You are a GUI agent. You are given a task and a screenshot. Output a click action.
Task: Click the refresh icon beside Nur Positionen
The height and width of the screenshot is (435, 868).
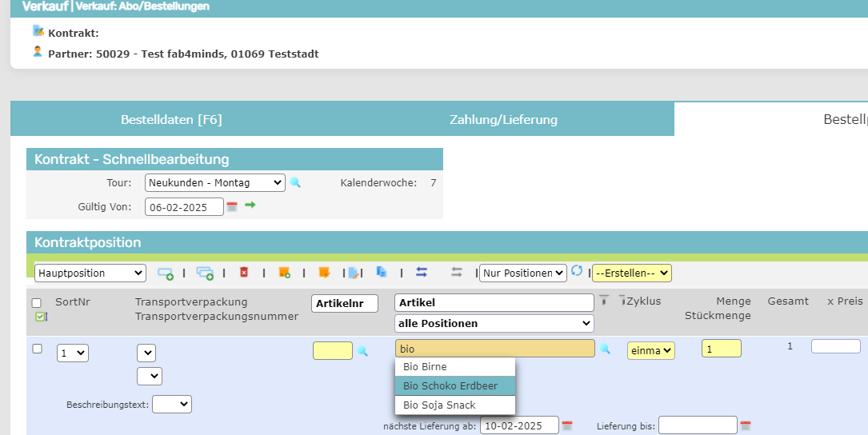(577, 272)
